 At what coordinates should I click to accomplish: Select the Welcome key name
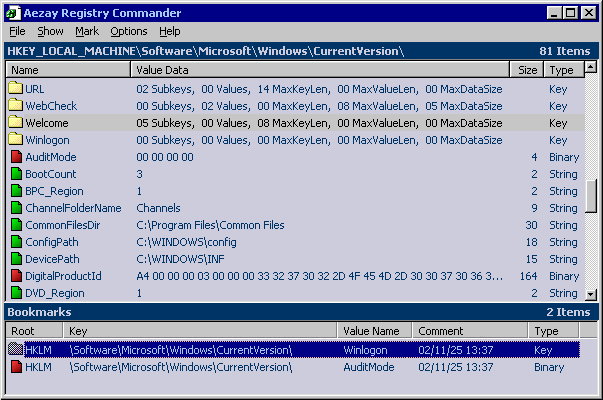(47, 123)
